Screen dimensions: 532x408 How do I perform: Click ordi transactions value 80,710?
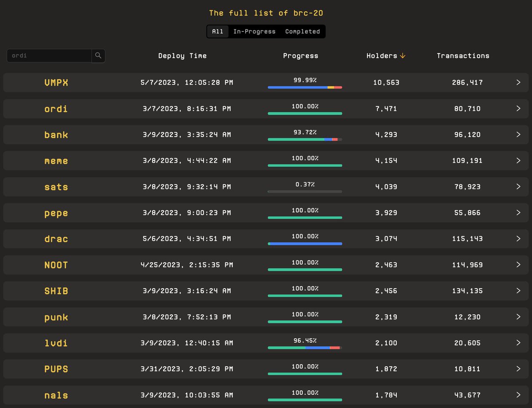(467, 109)
